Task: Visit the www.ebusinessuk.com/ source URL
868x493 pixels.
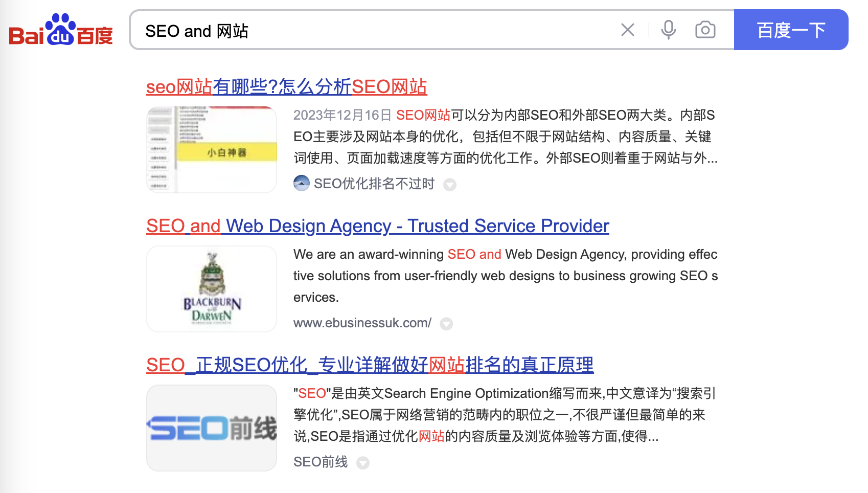Action: (362, 323)
